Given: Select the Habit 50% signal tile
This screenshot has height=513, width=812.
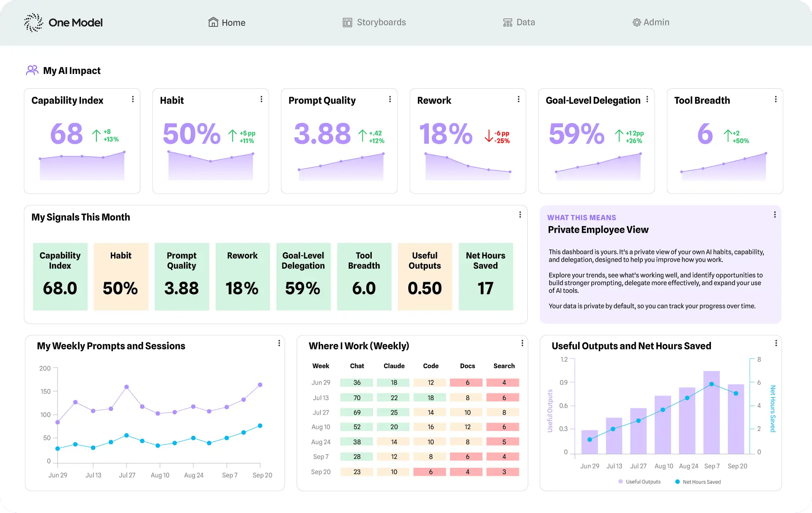Looking at the screenshot, I should 121,277.
